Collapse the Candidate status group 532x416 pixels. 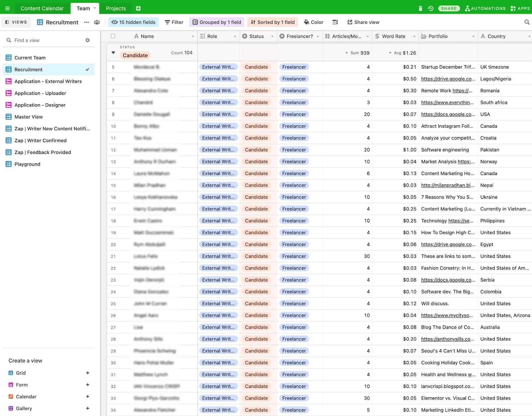[113, 53]
